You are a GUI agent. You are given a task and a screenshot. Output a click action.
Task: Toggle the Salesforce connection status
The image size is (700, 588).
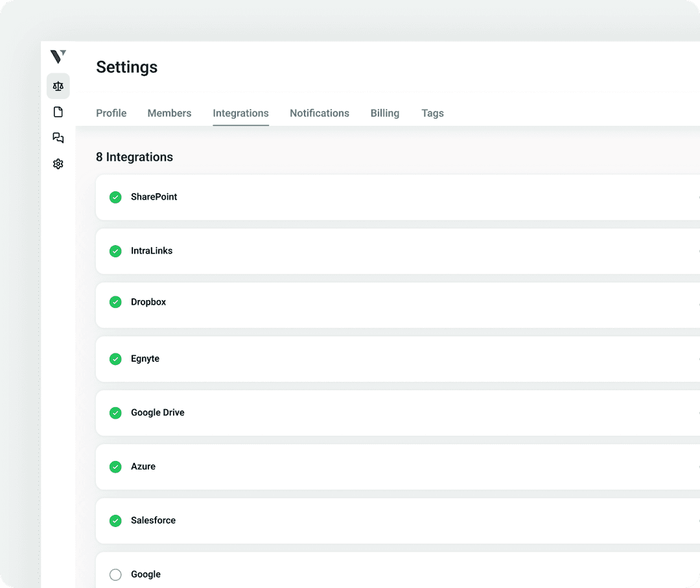[115, 520]
